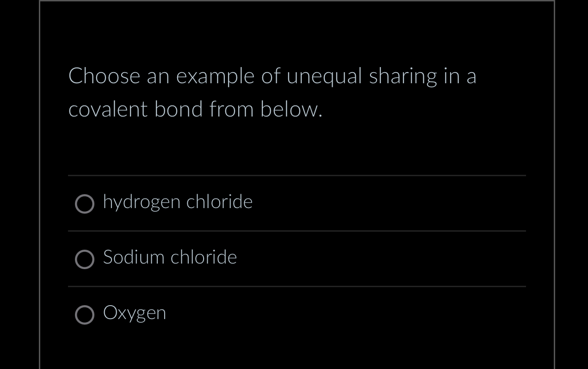Click the Oxygen answer row
Image resolution: width=588 pixels, height=369 pixels.
[x=296, y=314]
